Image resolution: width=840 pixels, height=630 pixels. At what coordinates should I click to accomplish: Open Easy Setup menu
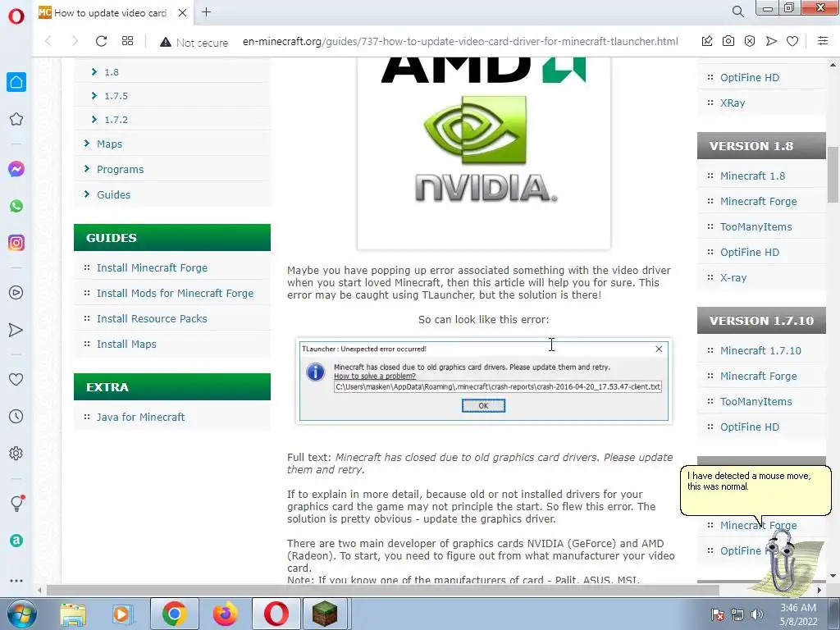(x=823, y=41)
